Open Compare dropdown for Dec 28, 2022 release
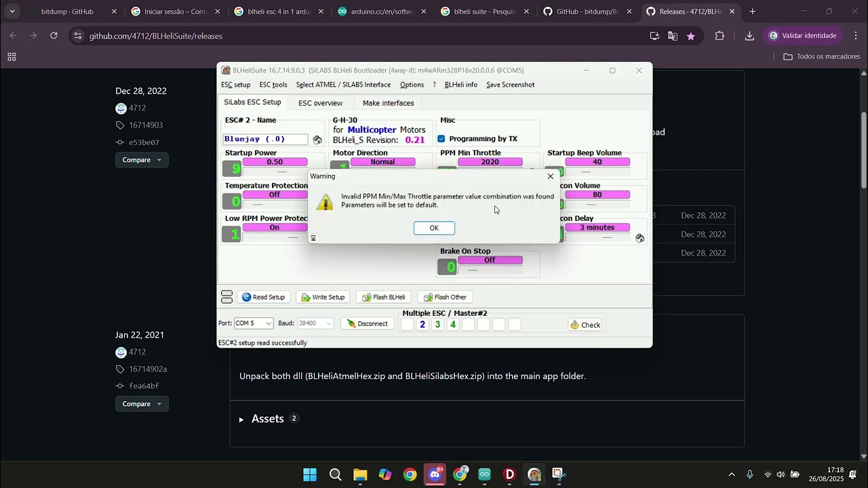This screenshot has width=868, height=488. 142,160
